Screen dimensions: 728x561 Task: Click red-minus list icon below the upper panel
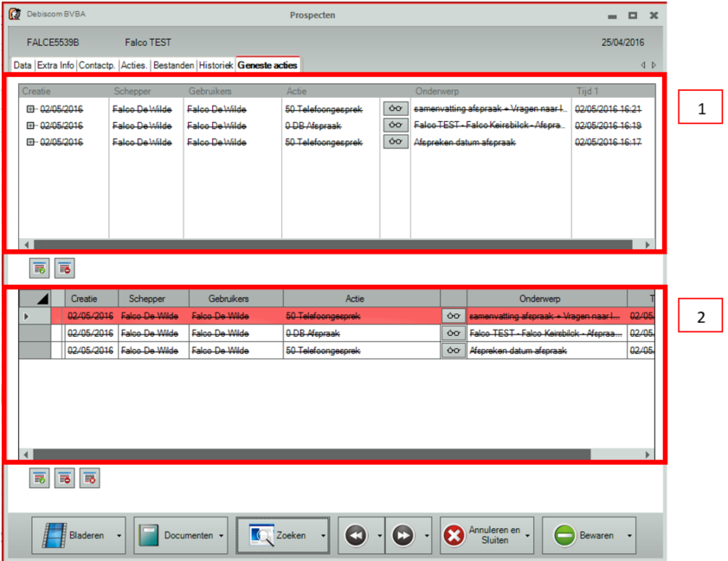(64, 268)
